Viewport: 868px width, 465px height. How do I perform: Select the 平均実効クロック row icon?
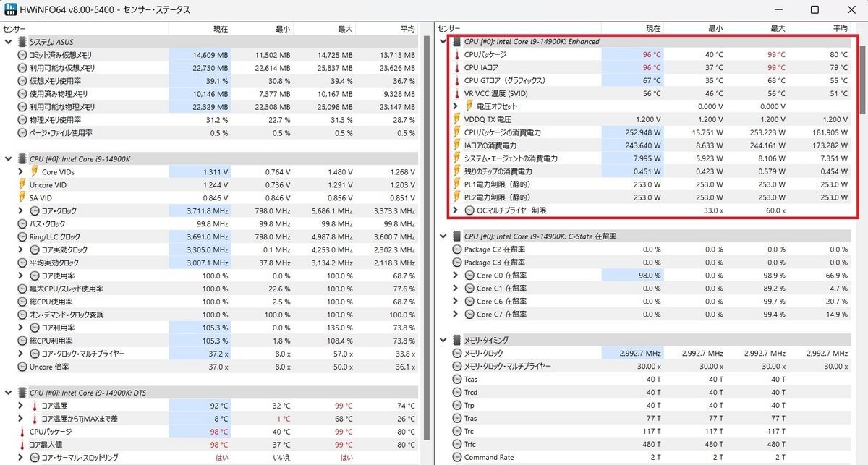[22, 263]
